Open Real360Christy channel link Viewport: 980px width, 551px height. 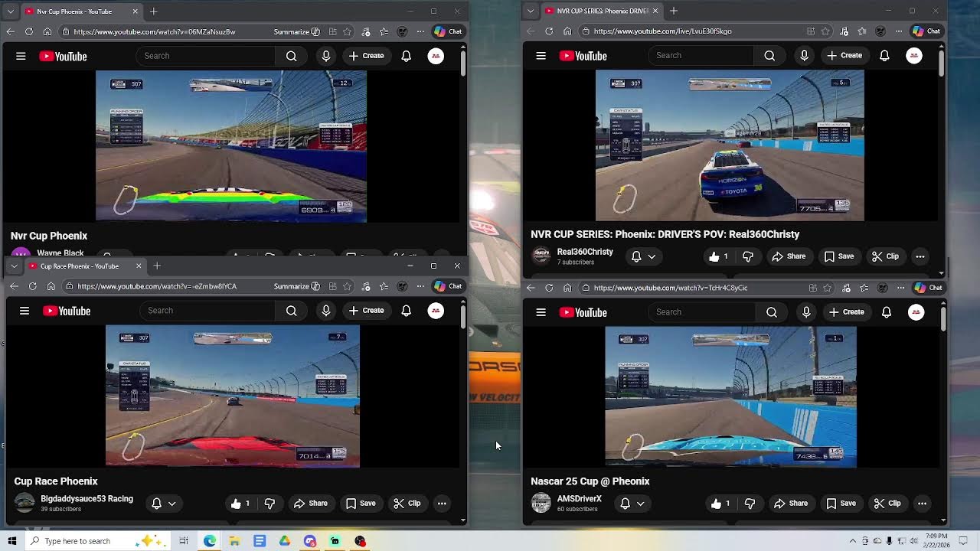click(x=585, y=252)
